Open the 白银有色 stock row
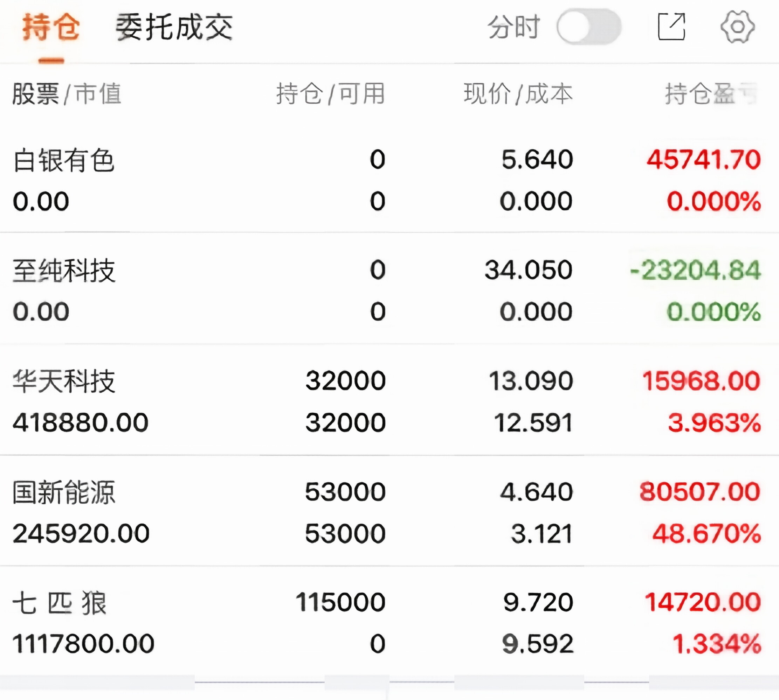779x700 pixels. pyautogui.click(x=63, y=160)
